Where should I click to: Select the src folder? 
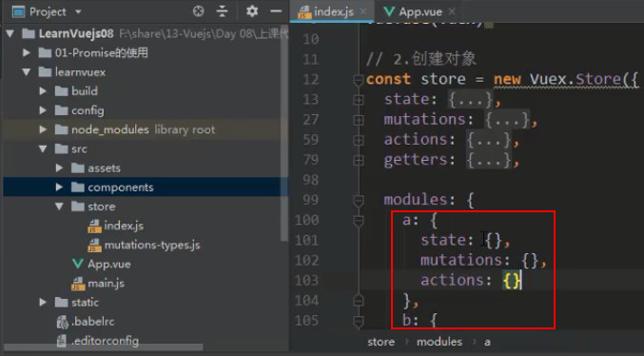pyautogui.click(x=79, y=148)
